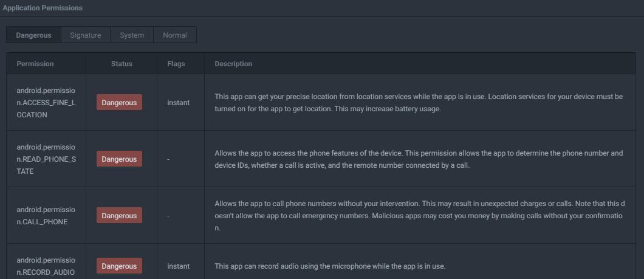Click the Description column header
644x279 pixels.
click(x=233, y=64)
